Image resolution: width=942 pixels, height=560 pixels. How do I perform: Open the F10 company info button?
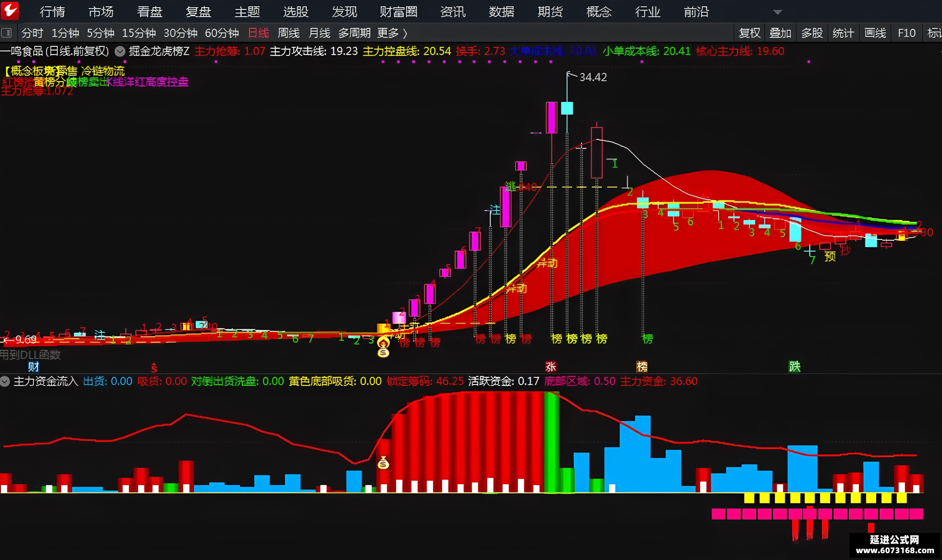tap(906, 33)
